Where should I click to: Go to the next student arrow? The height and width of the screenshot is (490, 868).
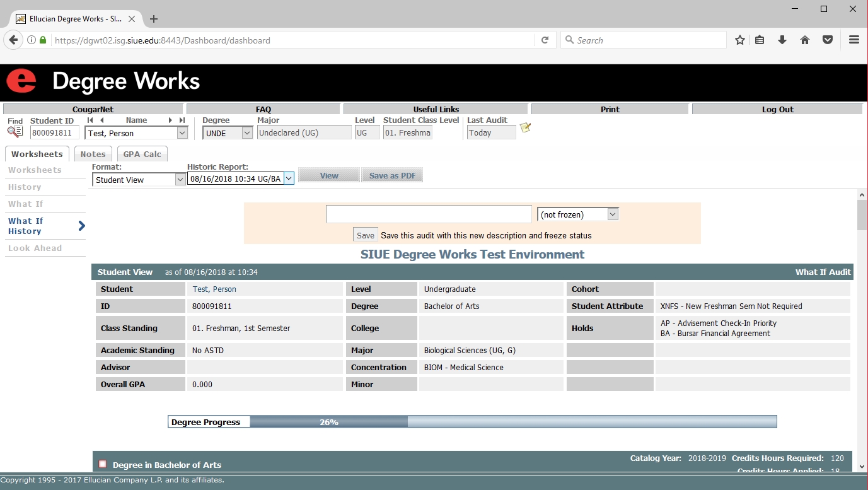(x=170, y=120)
